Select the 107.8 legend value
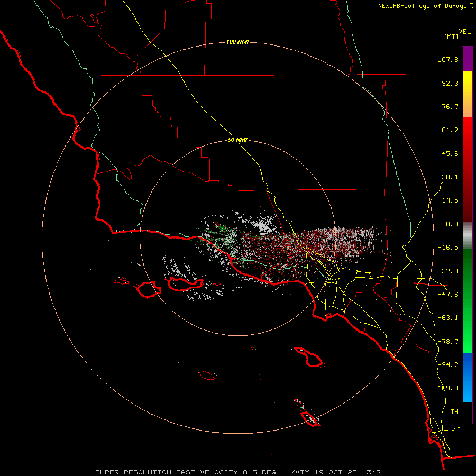 [x=448, y=59]
